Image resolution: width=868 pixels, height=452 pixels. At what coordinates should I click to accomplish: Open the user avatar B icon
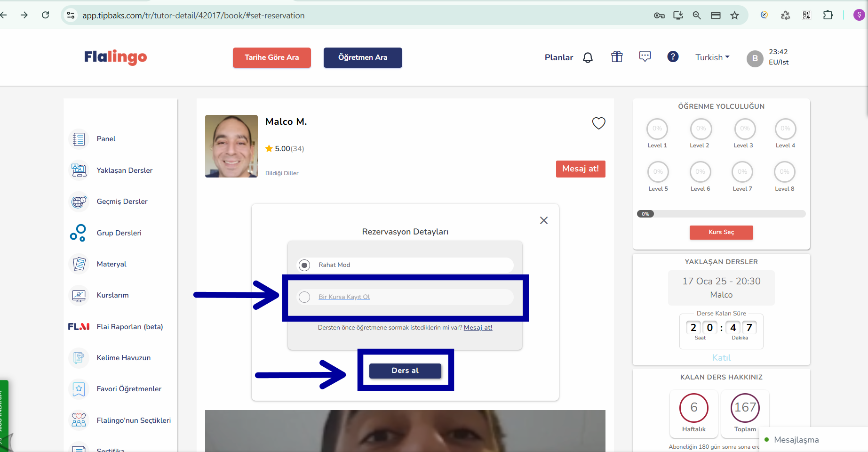pyautogui.click(x=755, y=58)
